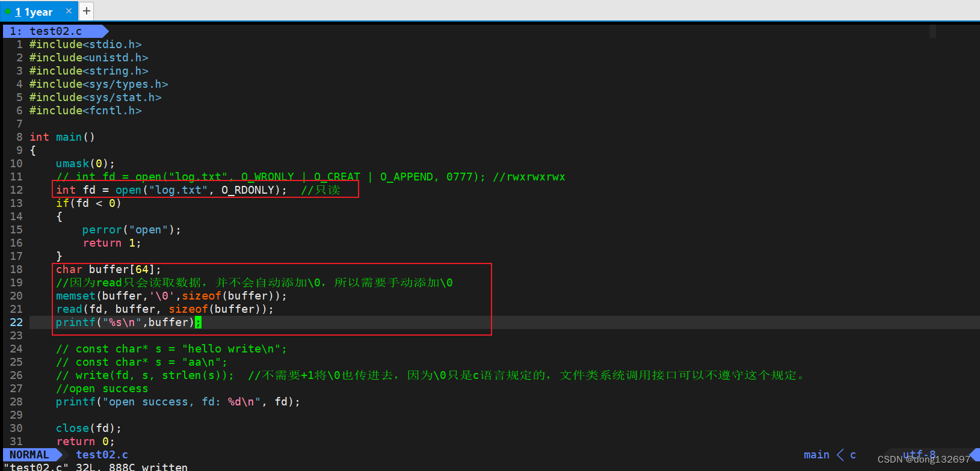
Task: Click 'perror("open");' line
Action: tap(132, 230)
